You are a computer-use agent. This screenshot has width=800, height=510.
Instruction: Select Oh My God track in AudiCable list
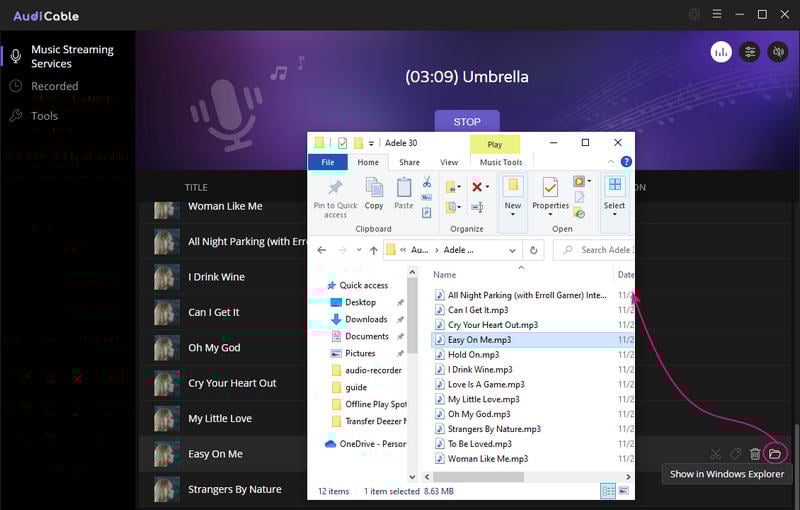pos(214,348)
